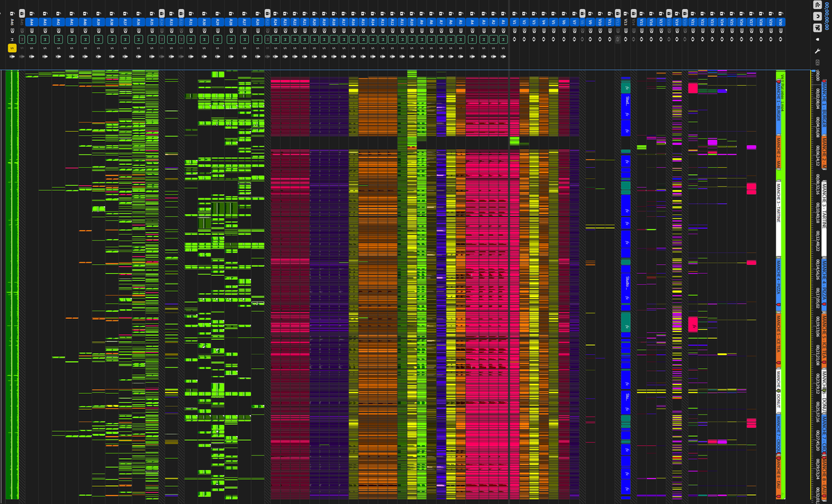Hide track V30 with eye icon
This screenshot has height=504, width=832.
(781, 40)
